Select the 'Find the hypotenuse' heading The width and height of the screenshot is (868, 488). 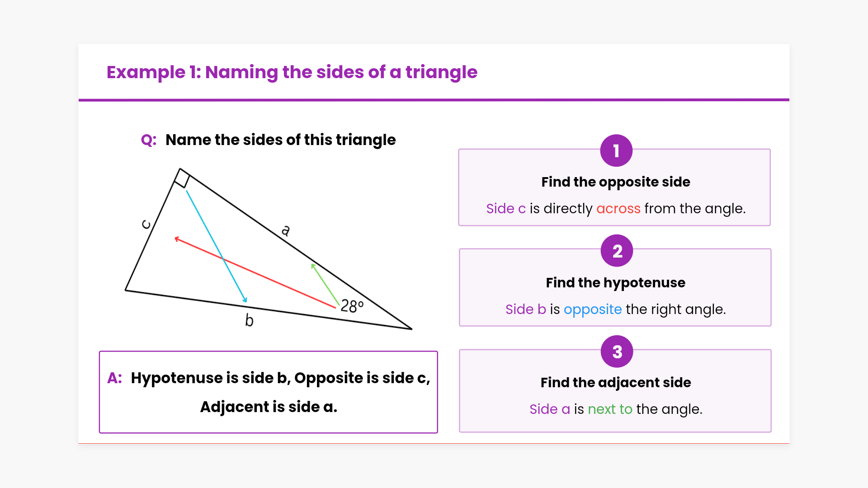click(x=615, y=282)
